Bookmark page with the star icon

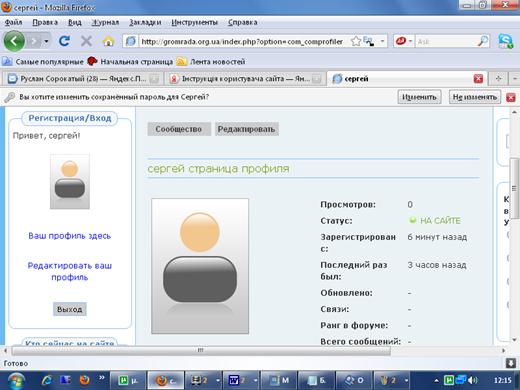click(356, 41)
